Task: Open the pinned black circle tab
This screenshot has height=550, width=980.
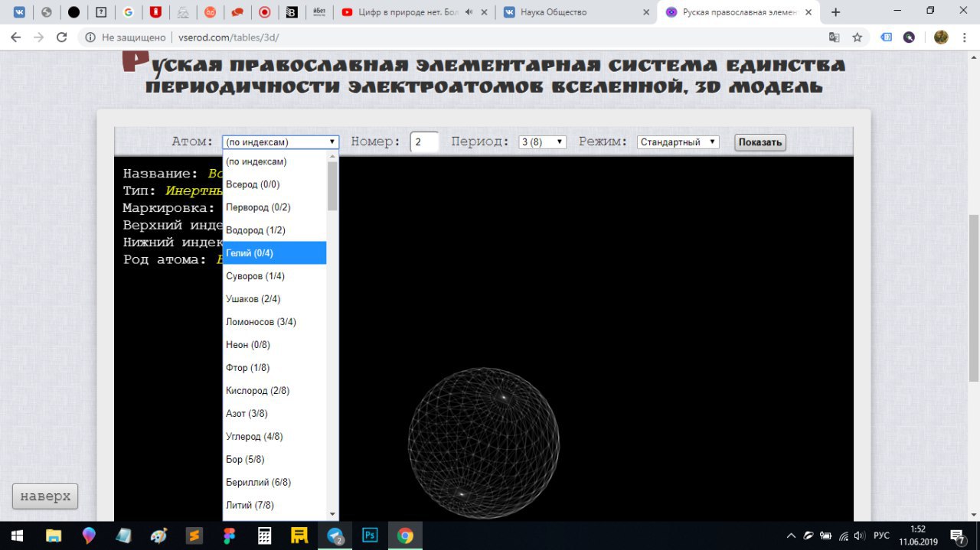Action: (x=73, y=12)
